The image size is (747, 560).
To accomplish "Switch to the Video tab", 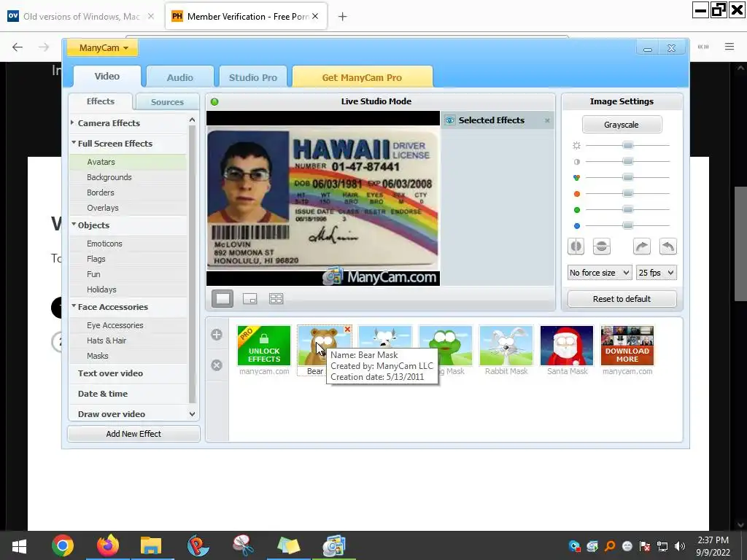I will tap(107, 76).
